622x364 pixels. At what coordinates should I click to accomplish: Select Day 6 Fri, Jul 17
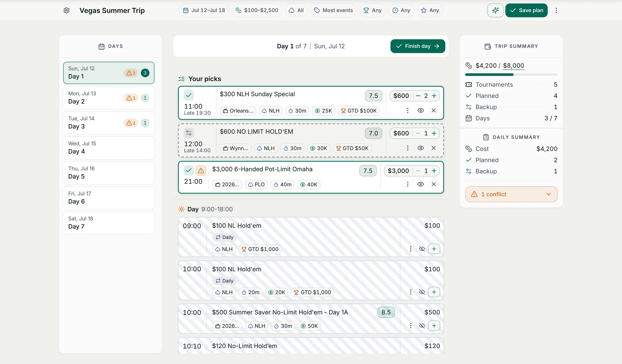[x=109, y=198]
